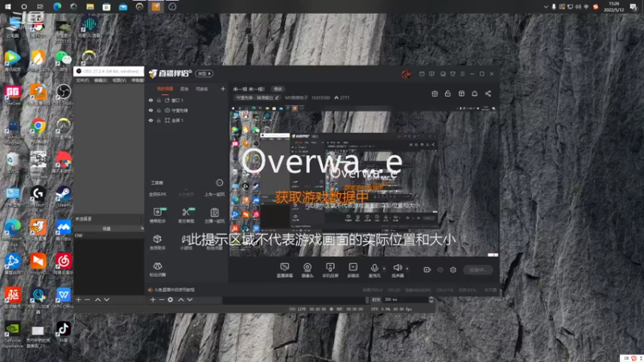Lock the 全屏1 source
The width and height of the screenshot is (644, 362).
(x=159, y=120)
